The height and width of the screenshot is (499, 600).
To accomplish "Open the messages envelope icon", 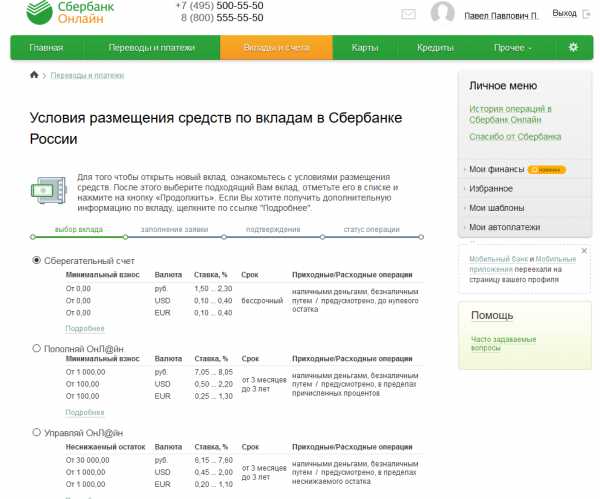I will 408,15.
